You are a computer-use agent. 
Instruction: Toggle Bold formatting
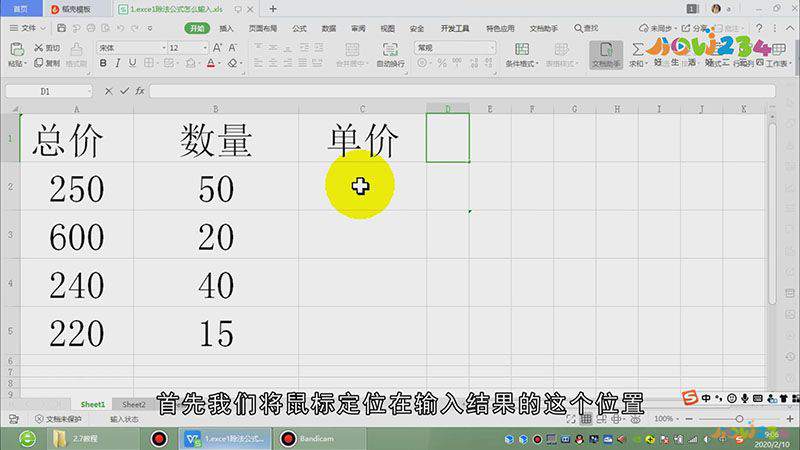103,63
